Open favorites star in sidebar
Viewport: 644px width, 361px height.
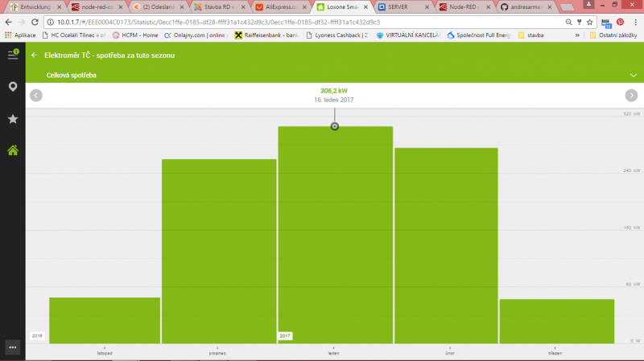pos(12,119)
